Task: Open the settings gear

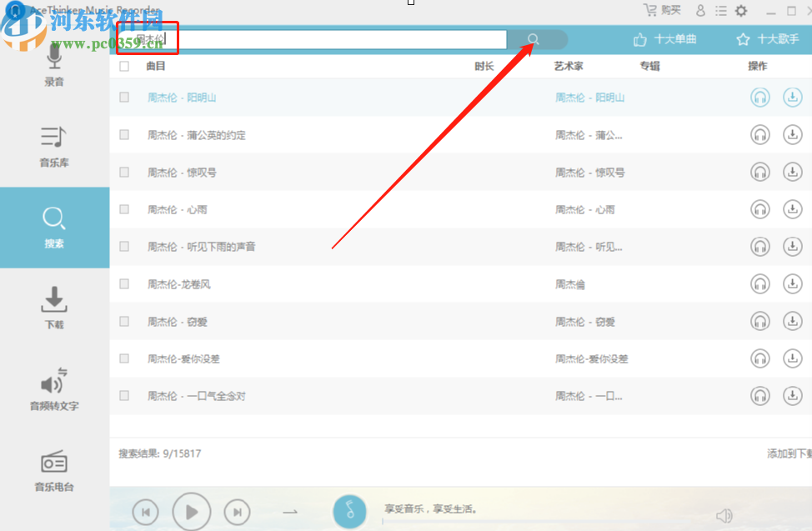Action: tap(739, 11)
